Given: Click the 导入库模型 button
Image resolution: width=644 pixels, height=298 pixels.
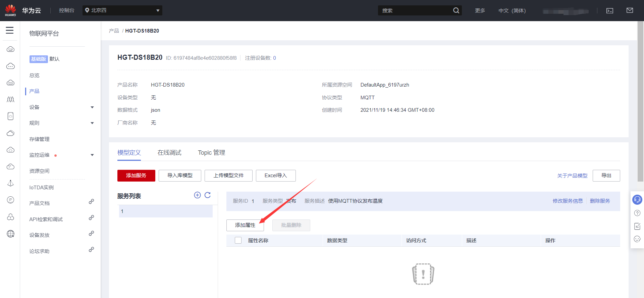Looking at the screenshot, I should [x=180, y=176].
